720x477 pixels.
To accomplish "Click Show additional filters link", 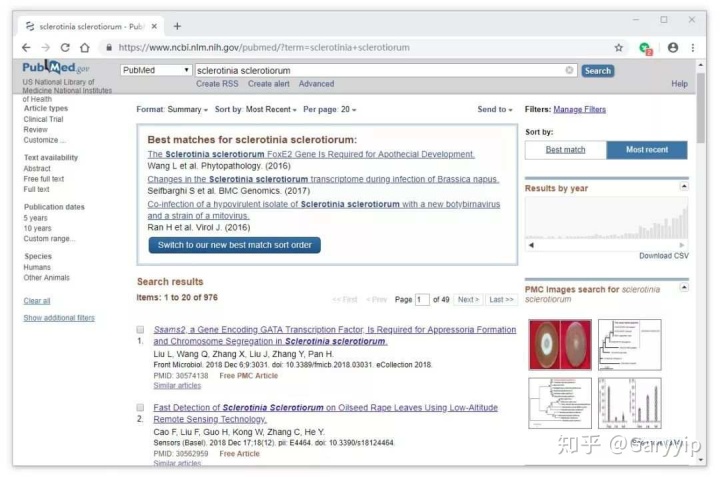I will point(59,318).
